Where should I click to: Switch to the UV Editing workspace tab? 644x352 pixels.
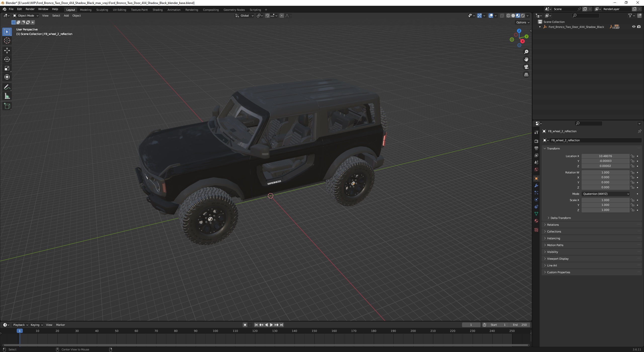(x=119, y=10)
